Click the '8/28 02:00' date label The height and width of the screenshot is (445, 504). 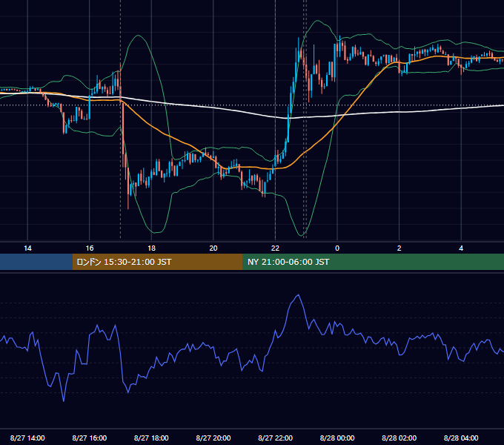[399, 438]
